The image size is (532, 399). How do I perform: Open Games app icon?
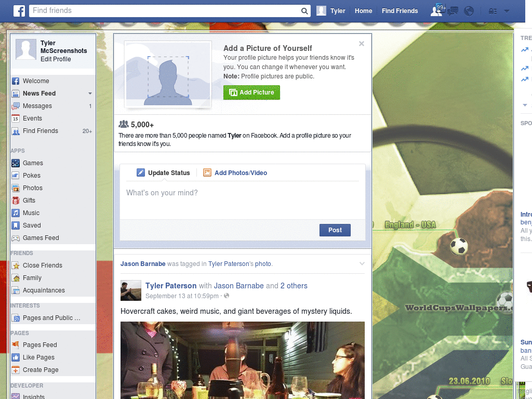pyautogui.click(x=16, y=163)
